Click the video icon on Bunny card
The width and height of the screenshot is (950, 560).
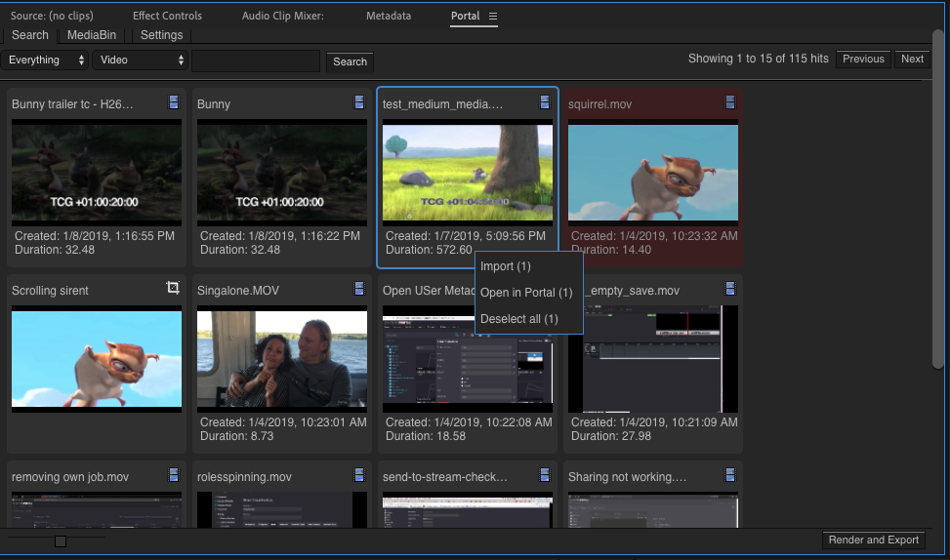click(359, 102)
